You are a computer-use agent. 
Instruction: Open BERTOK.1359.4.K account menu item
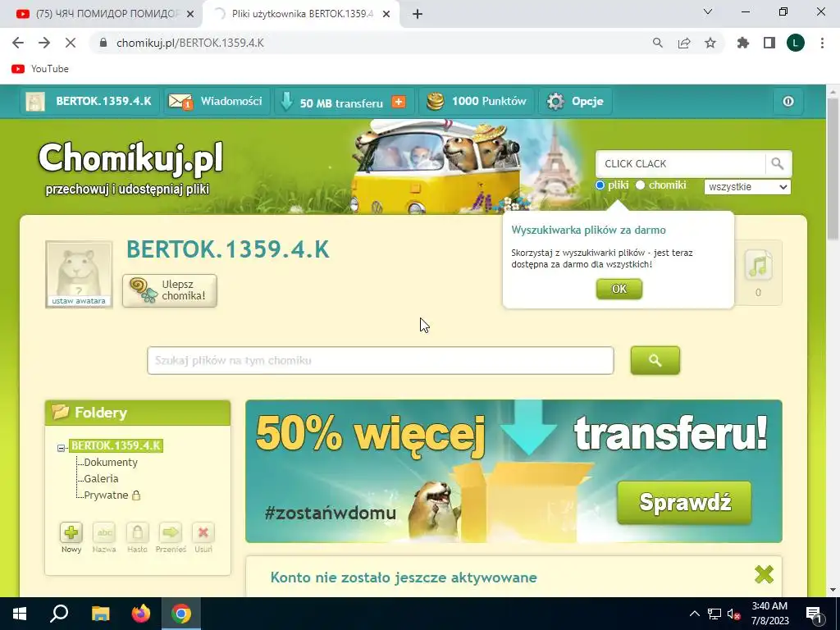pos(90,101)
